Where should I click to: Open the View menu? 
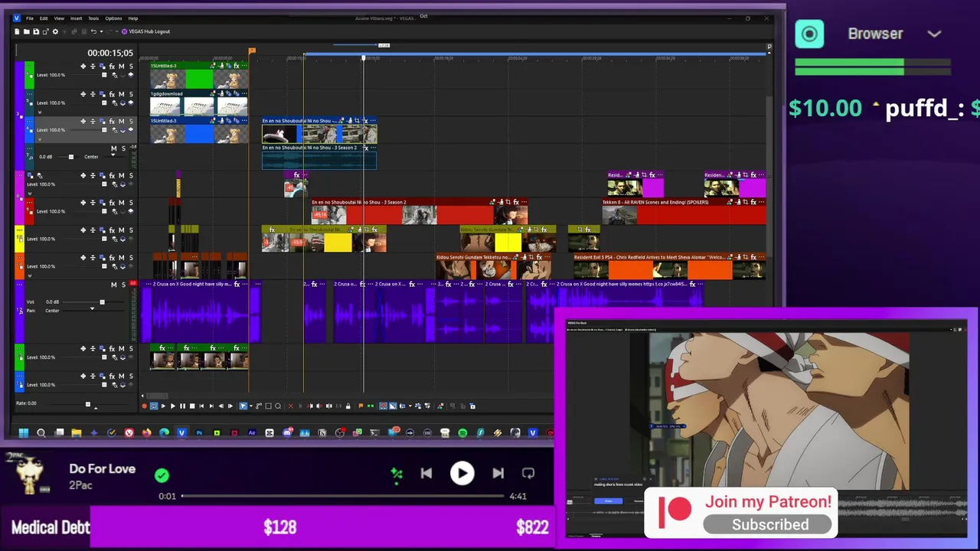(x=59, y=18)
